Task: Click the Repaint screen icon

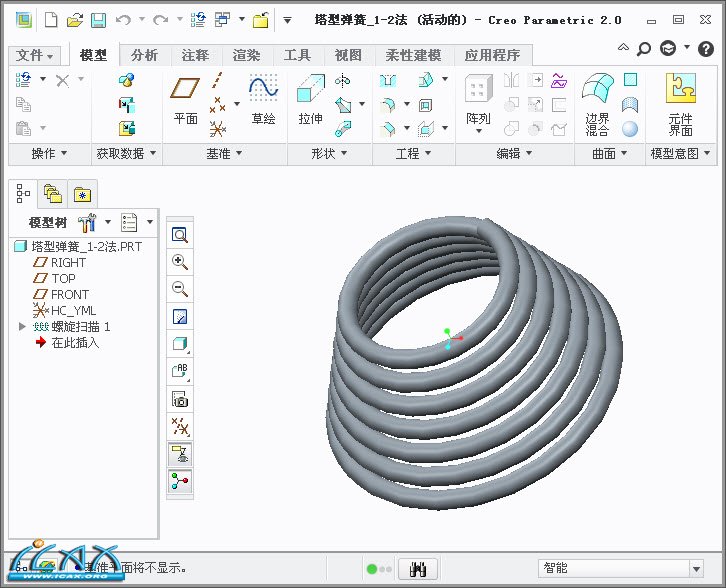Action: [180, 317]
